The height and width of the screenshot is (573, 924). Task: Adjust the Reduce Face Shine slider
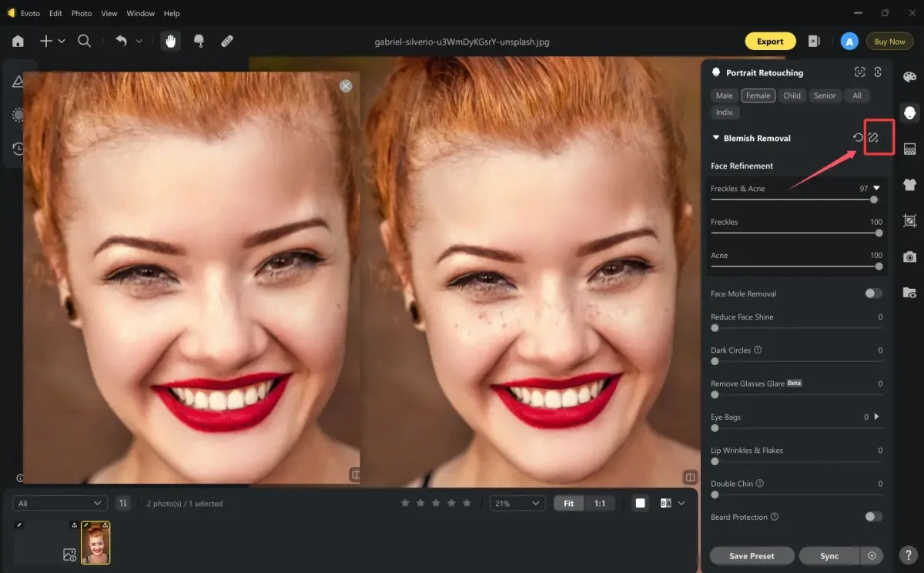796,328
